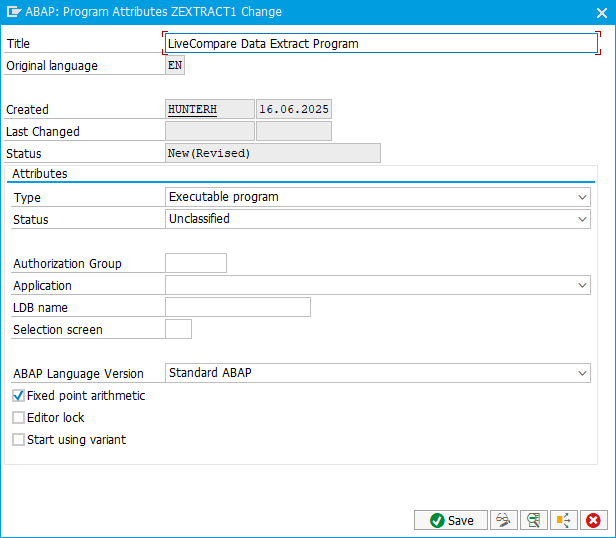Image resolution: width=616 pixels, height=538 pixels.
Task: Open the Status Unclassified dropdown
Action: (x=582, y=219)
